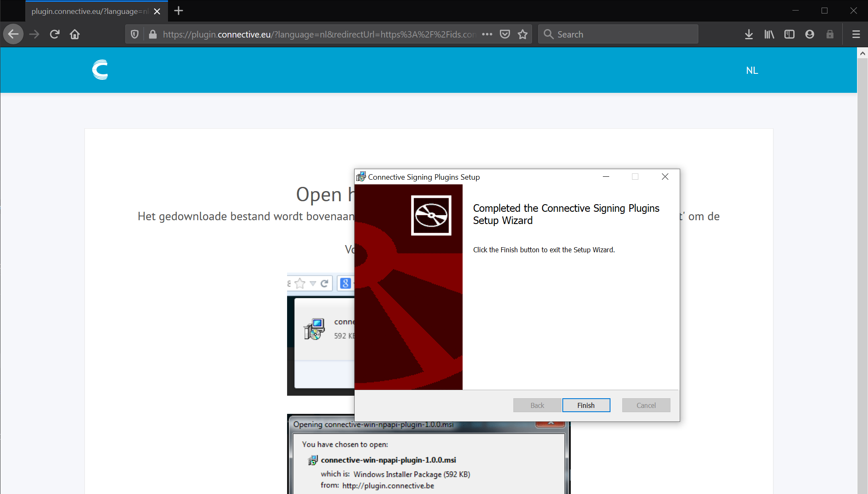Reload the current page

coord(54,34)
